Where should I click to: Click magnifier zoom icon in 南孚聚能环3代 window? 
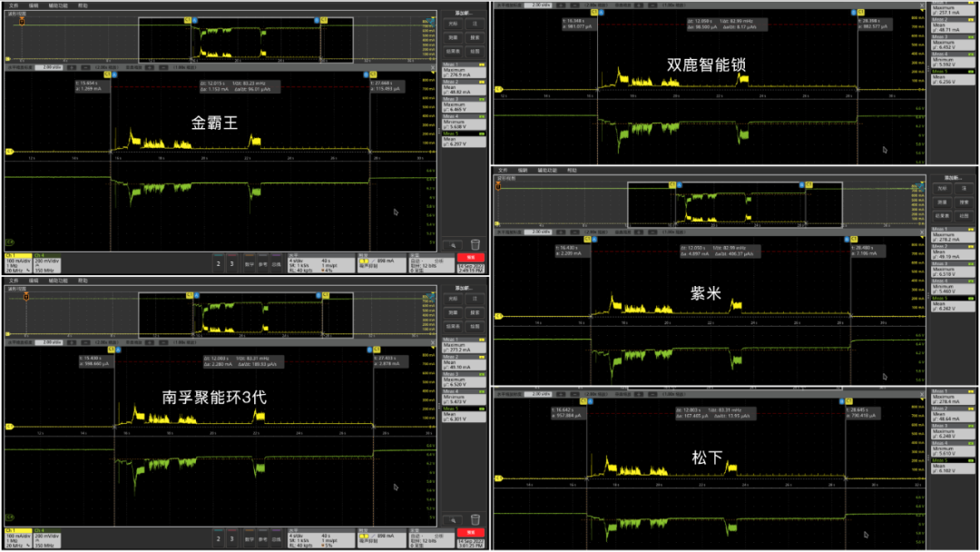pyautogui.click(x=453, y=520)
